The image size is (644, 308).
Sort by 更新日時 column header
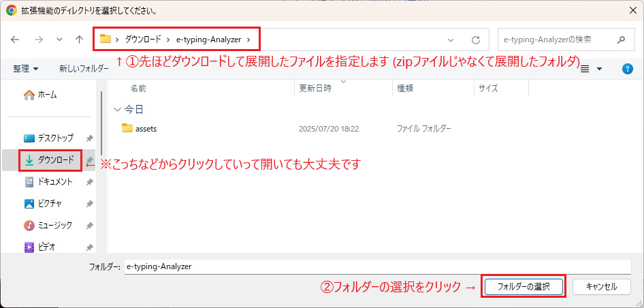coord(315,88)
